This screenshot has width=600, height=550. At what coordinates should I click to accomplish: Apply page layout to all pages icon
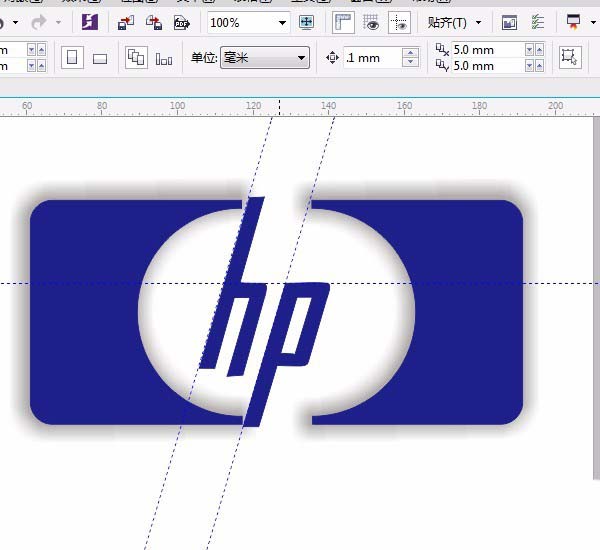point(136,57)
